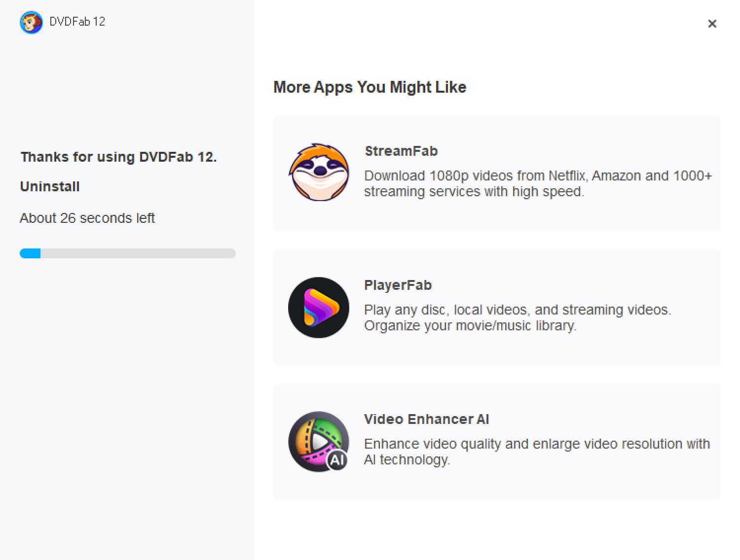Click the DVDFab 12 monkey logo icon
This screenshot has height=560, width=740.
pyautogui.click(x=31, y=22)
